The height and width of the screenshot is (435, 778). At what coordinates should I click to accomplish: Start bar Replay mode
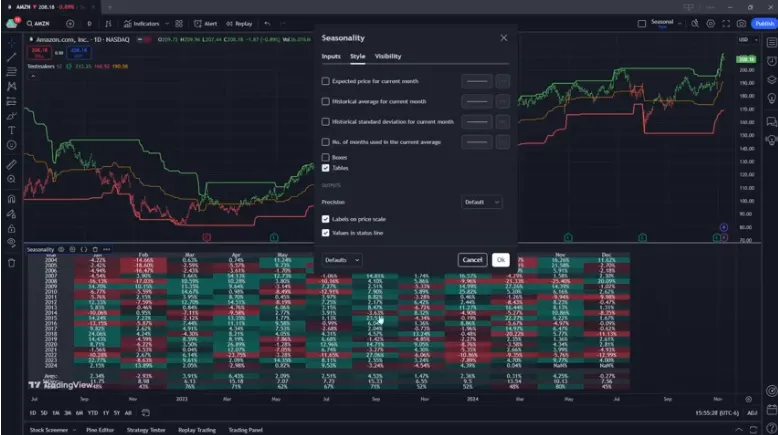[x=239, y=23]
